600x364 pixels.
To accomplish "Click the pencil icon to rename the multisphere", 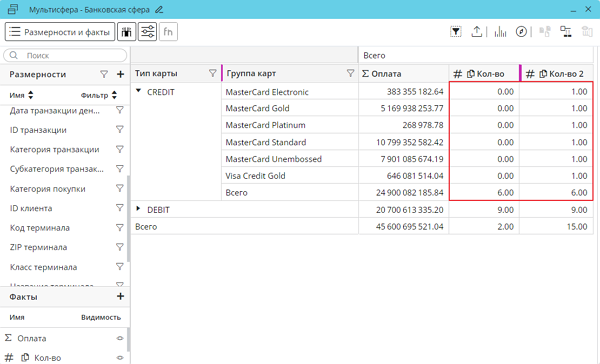I will tap(159, 10).
